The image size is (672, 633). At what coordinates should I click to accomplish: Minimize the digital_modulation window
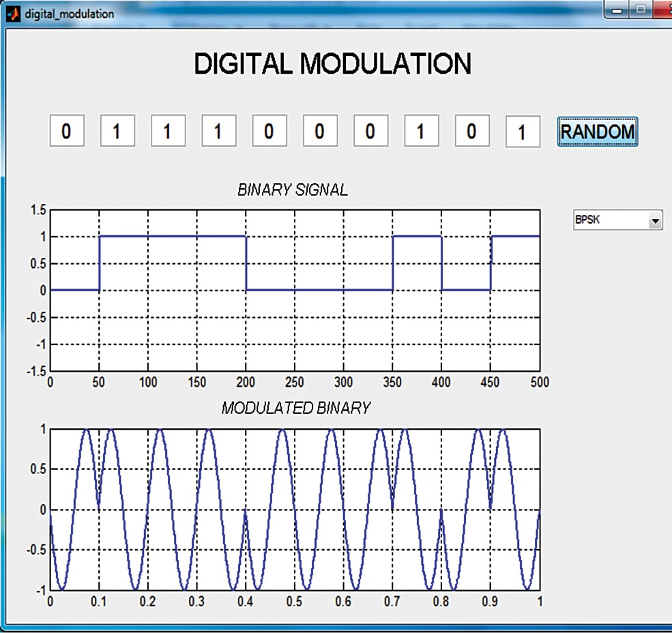(618, 9)
